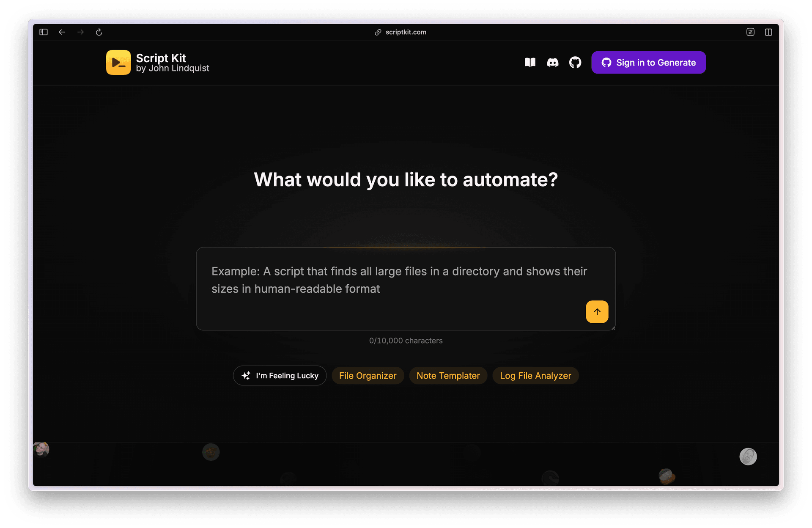This screenshot has height=528, width=812.
Task: Click the Script Kit logo icon
Action: click(118, 63)
